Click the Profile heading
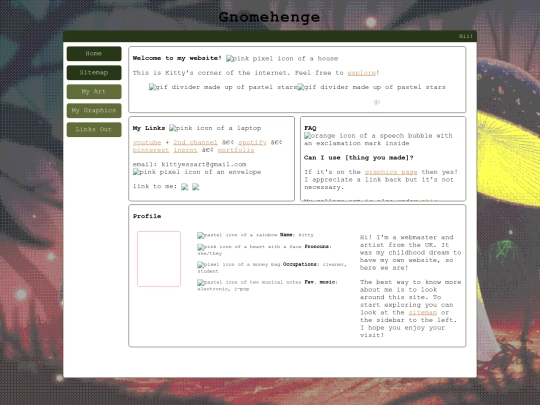 coord(147,216)
